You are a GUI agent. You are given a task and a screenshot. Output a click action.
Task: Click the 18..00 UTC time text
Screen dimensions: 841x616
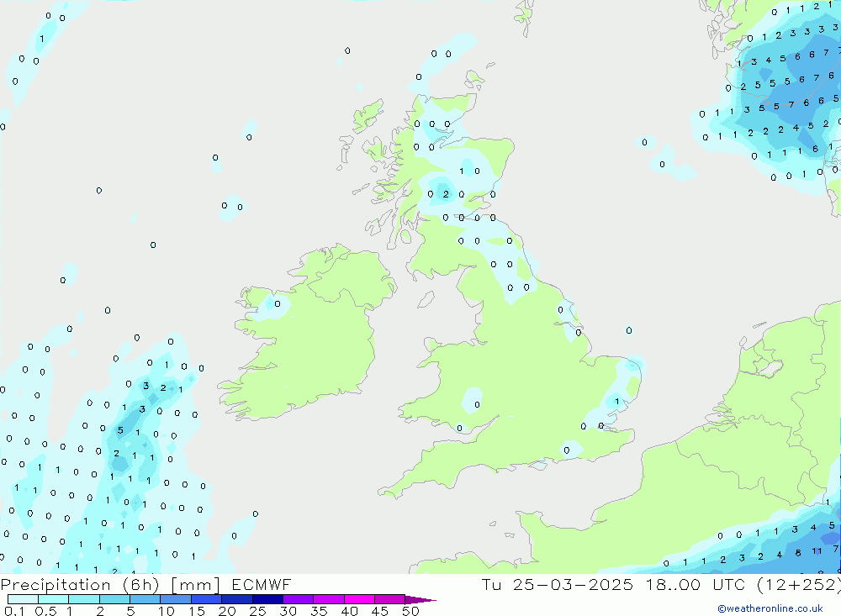[x=696, y=585]
